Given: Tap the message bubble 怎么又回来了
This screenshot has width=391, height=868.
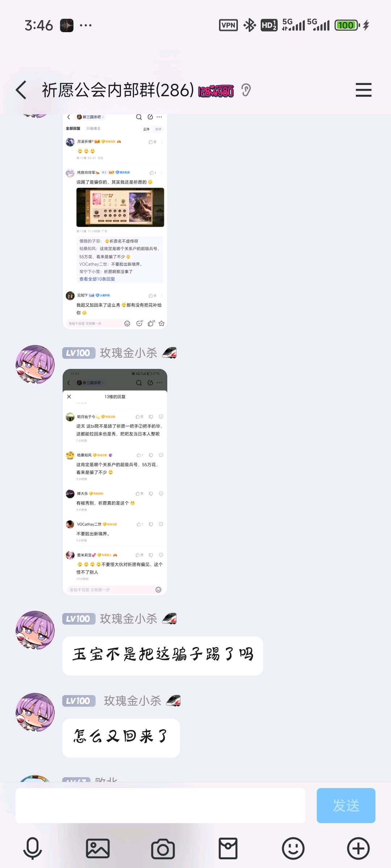Looking at the screenshot, I should (x=121, y=738).
